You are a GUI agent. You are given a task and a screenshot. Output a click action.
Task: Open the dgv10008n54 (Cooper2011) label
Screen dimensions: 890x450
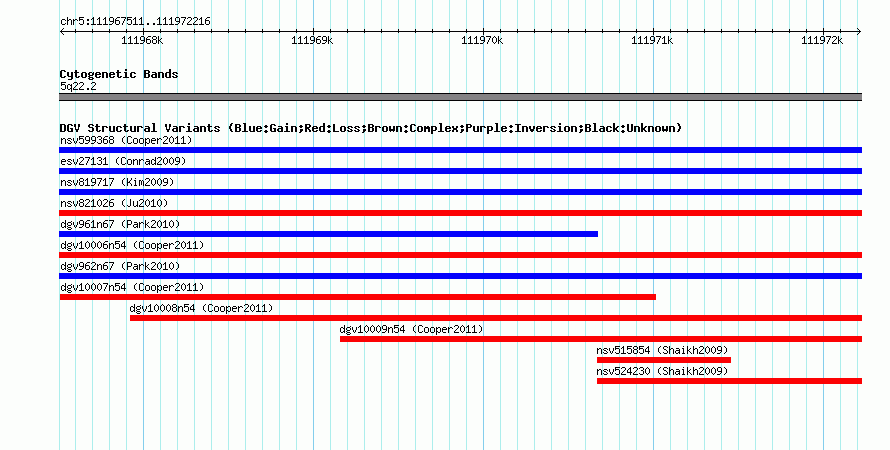[x=201, y=308]
